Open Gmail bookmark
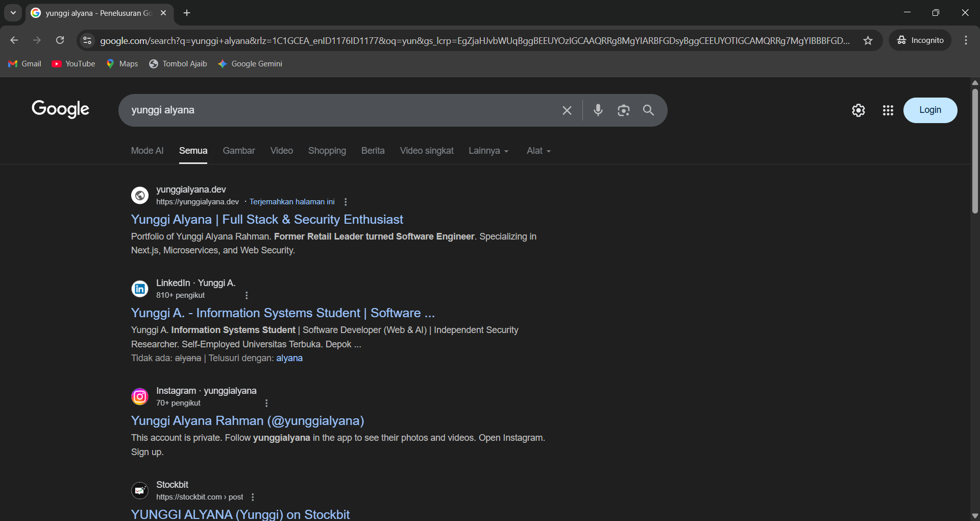Screen dimensions: 980x521 click(24, 64)
